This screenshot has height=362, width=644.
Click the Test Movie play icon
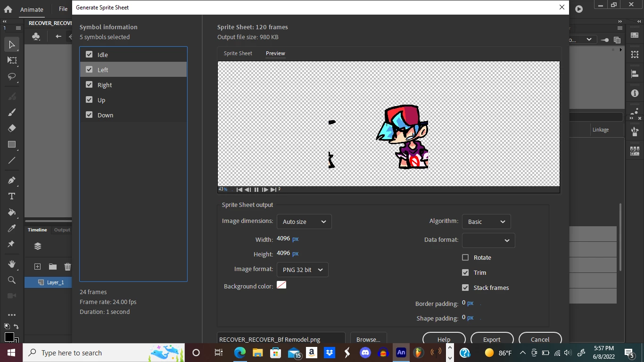pyautogui.click(x=579, y=9)
